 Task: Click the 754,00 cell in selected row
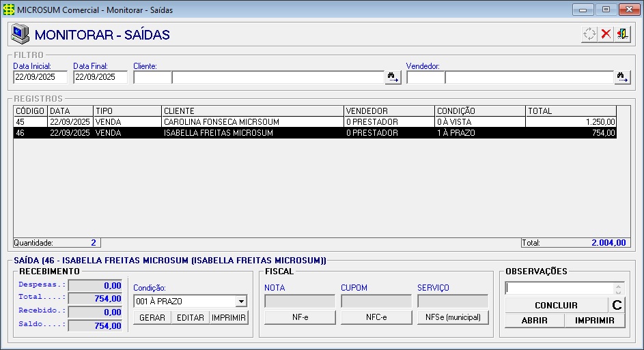click(x=571, y=133)
